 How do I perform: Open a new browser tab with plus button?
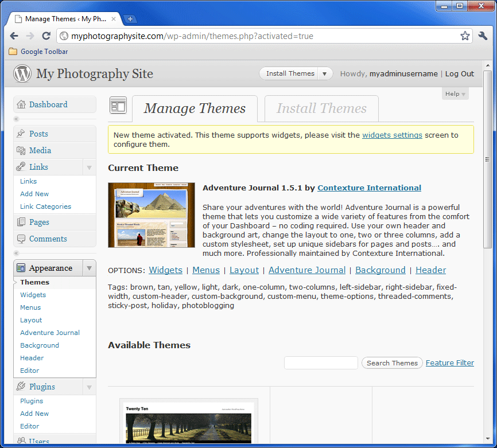pos(130,19)
